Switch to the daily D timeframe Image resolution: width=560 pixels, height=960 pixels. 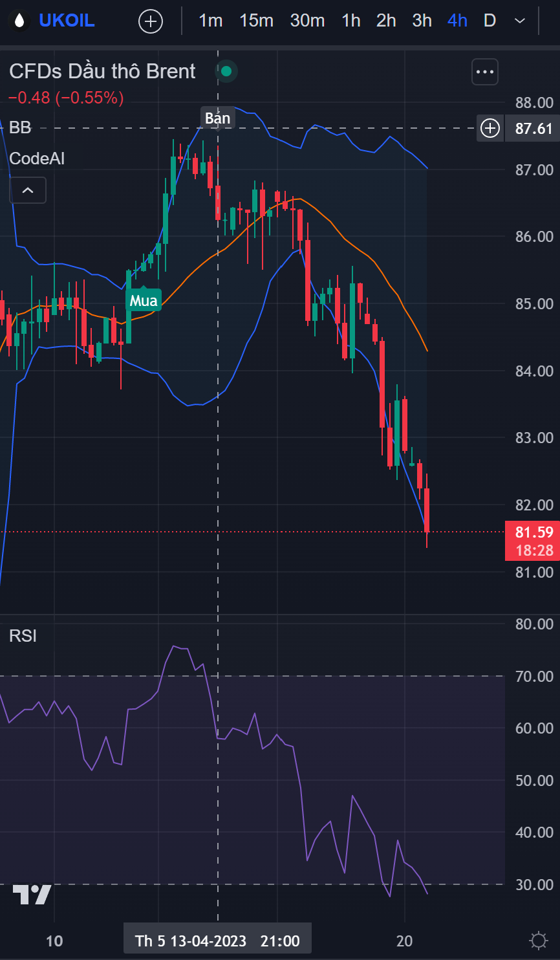point(490,21)
